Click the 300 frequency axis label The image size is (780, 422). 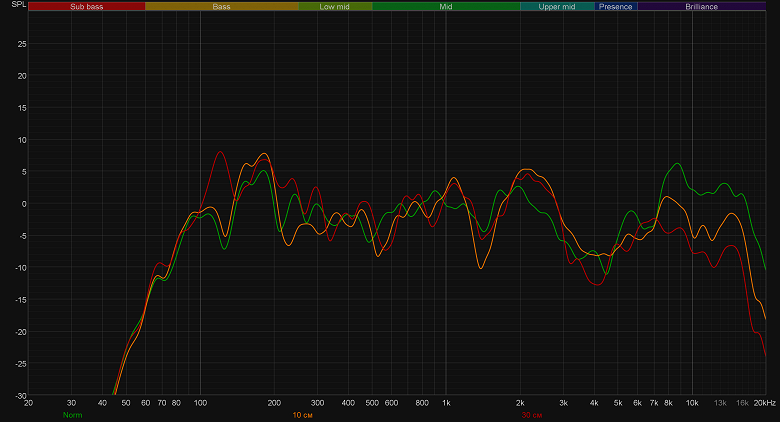point(317,403)
